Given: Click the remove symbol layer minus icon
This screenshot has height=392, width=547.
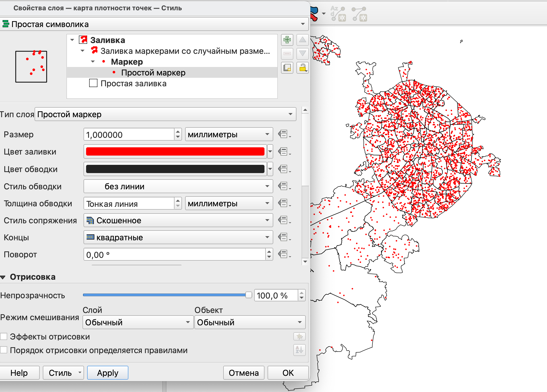Looking at the screenshot, I should pos(287,54).
